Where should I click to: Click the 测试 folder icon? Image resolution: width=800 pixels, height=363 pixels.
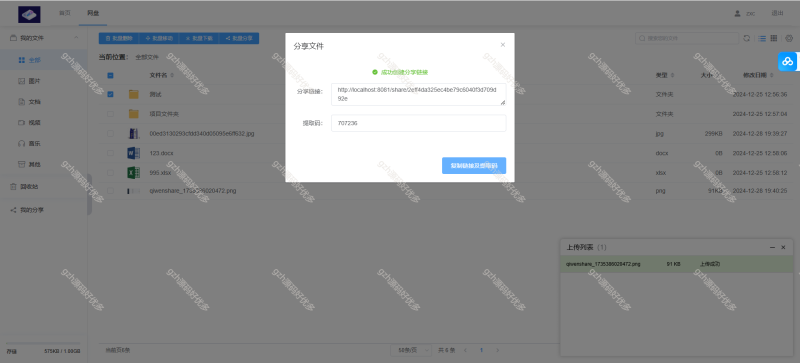coord(133,94)
